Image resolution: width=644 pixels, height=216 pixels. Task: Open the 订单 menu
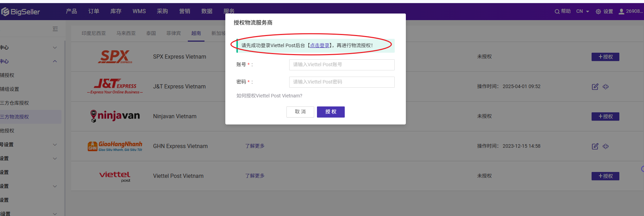pyautogui.click(x=94, y=11)
